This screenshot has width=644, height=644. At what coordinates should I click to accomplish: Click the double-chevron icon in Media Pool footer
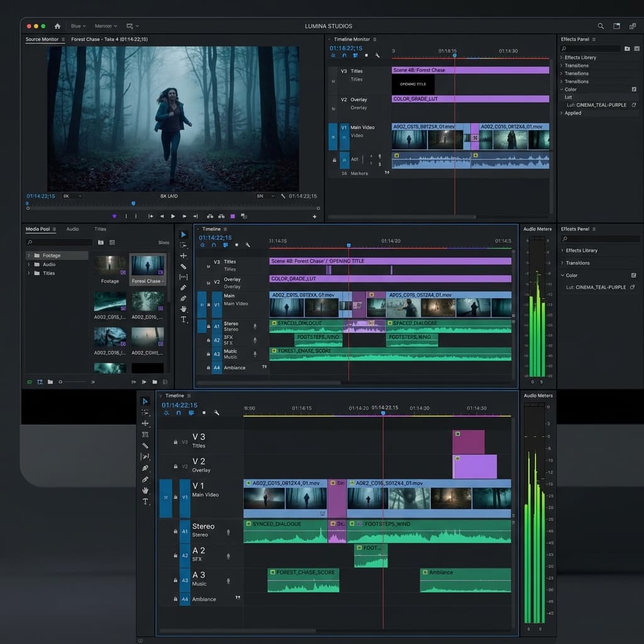(93, 382)
